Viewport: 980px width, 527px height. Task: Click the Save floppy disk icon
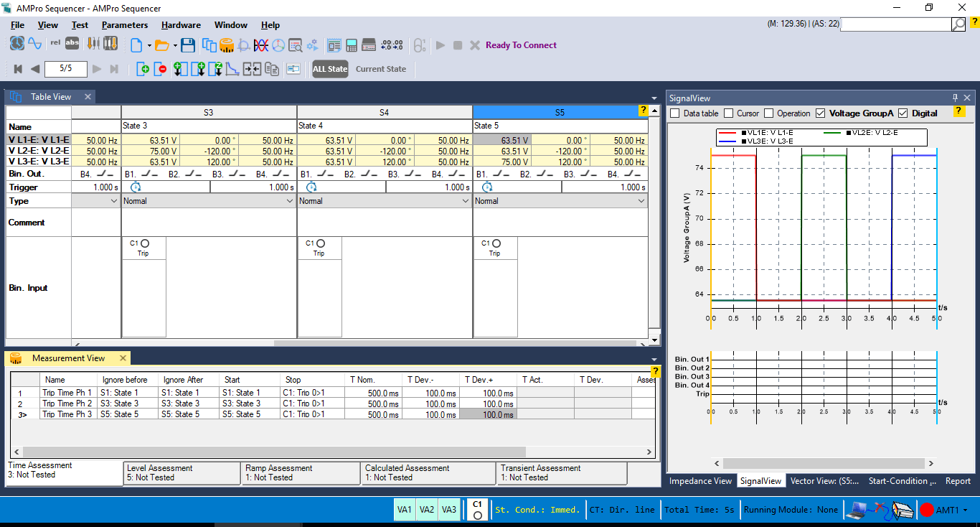click(188, 45)
